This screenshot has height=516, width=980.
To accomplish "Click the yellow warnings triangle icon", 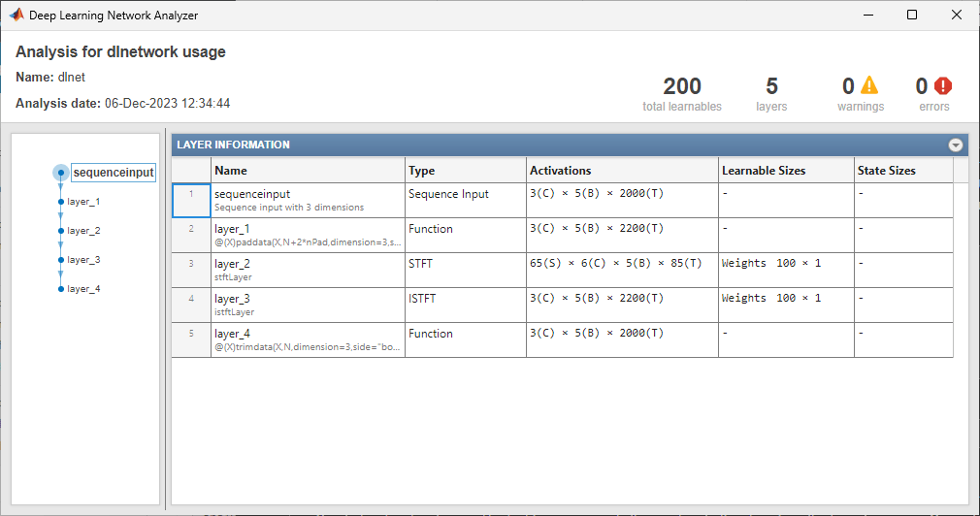I will (x=869, y=85).
